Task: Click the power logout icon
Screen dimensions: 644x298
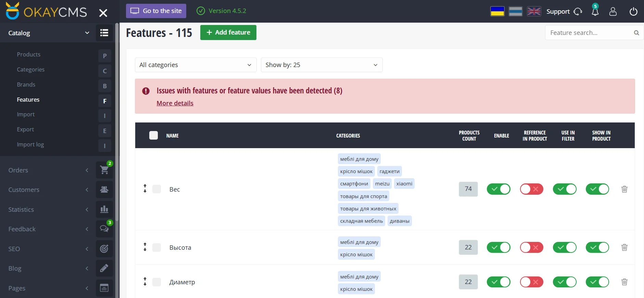Action: pos(633,12)
